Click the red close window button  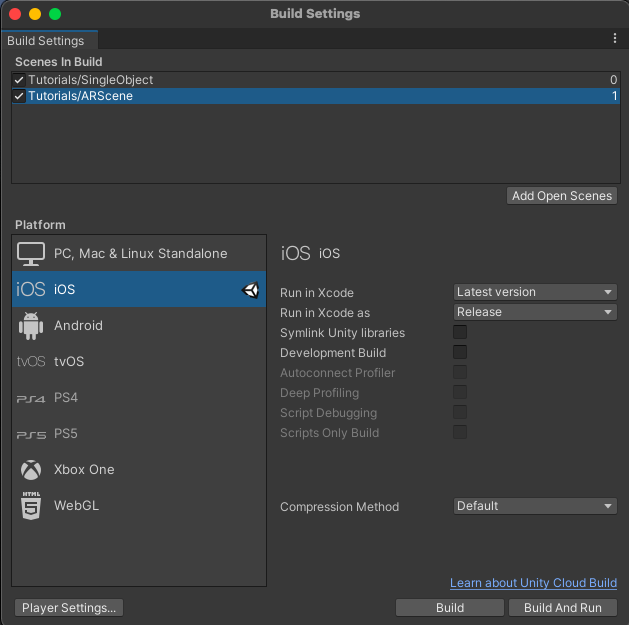[15, 14]
